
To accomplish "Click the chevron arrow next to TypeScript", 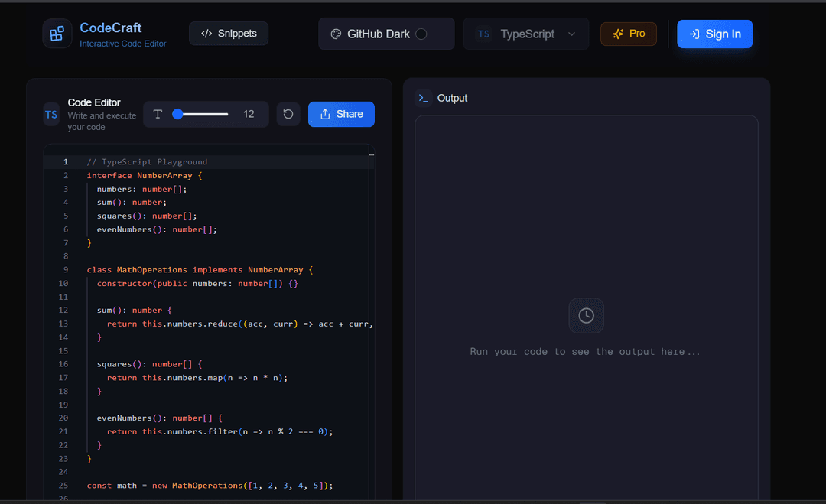I will pyautogui.click(x=571, y=34).
